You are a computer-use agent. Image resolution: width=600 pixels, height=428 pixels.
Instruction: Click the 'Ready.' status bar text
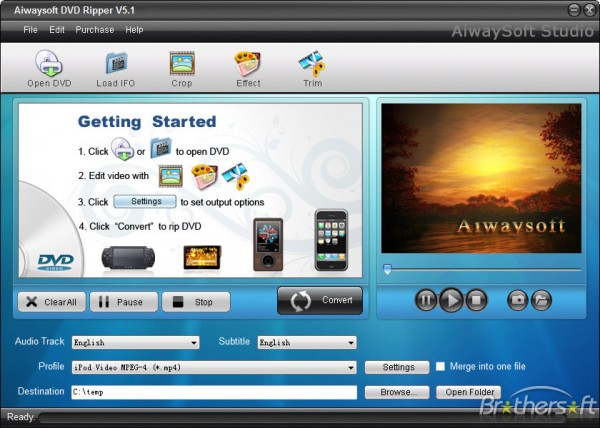point(21,417)
